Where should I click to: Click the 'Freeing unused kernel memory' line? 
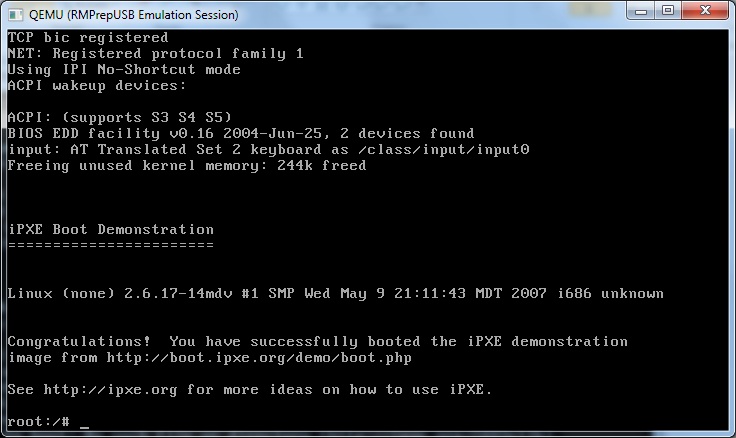point(187,165)
